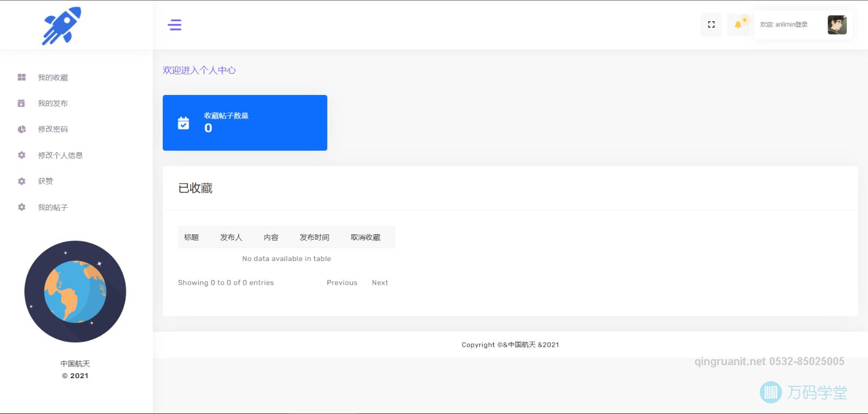
Task: Sort table by 发布时间 column header
Action: point(314,237)
